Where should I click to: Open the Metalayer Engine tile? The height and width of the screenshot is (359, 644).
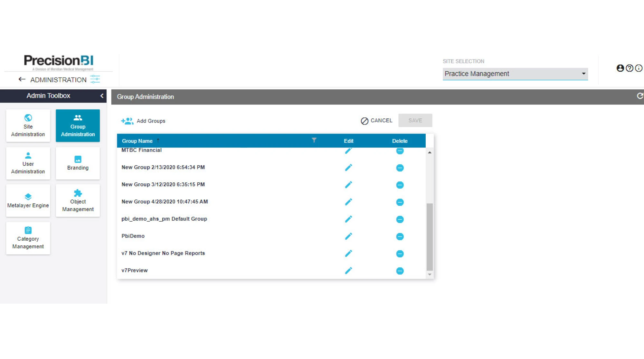[28, 200]
